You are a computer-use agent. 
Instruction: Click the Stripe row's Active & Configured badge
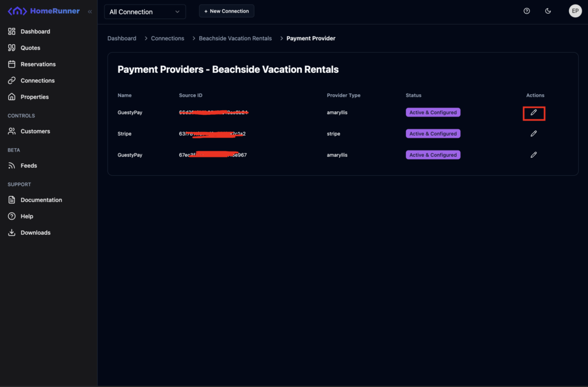433,134
